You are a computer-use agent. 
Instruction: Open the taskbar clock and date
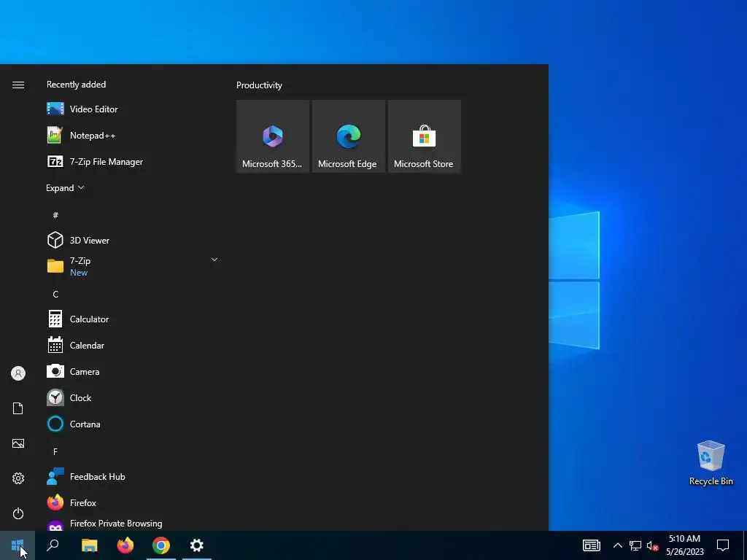click(x=684, y=545)
